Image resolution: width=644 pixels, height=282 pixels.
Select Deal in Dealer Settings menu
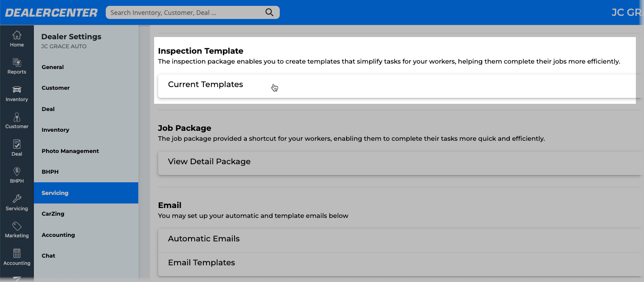tap(86, 109)
